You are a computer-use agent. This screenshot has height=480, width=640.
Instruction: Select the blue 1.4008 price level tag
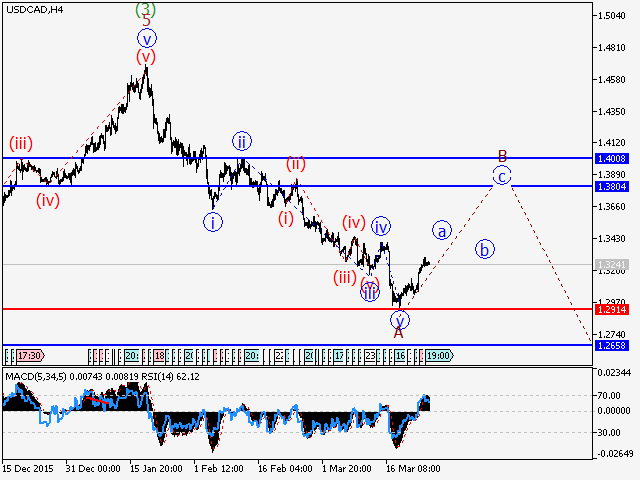tap(611, 158)
